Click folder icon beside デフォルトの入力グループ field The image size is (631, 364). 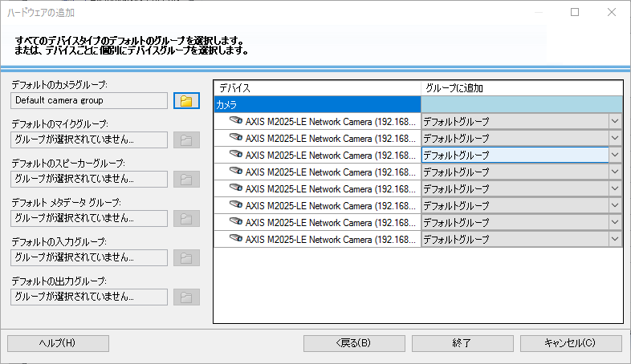(186, 257)
